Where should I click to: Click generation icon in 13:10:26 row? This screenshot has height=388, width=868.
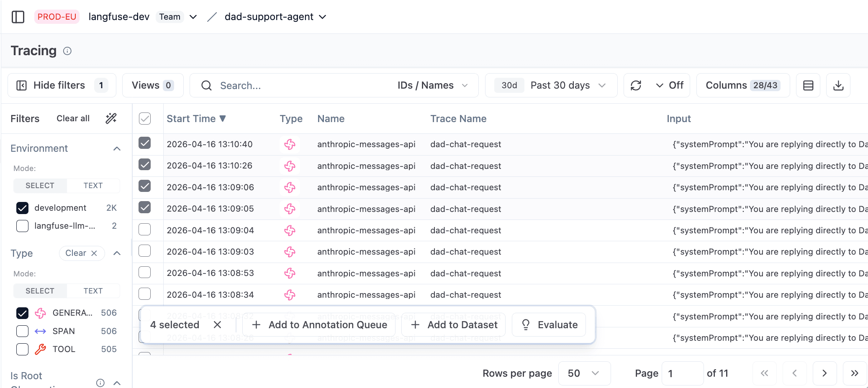(x=290, y=166)
